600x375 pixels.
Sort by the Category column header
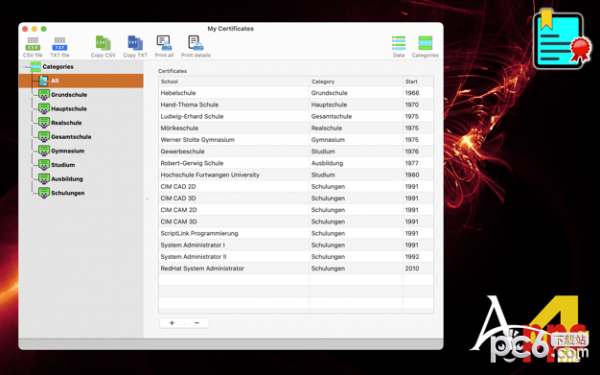[356, 82]
